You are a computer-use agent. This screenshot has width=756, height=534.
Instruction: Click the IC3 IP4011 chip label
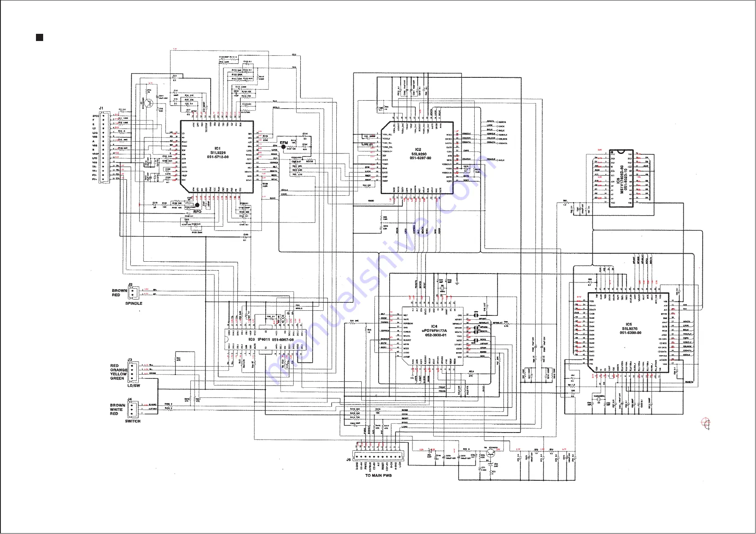pos(260,339)
